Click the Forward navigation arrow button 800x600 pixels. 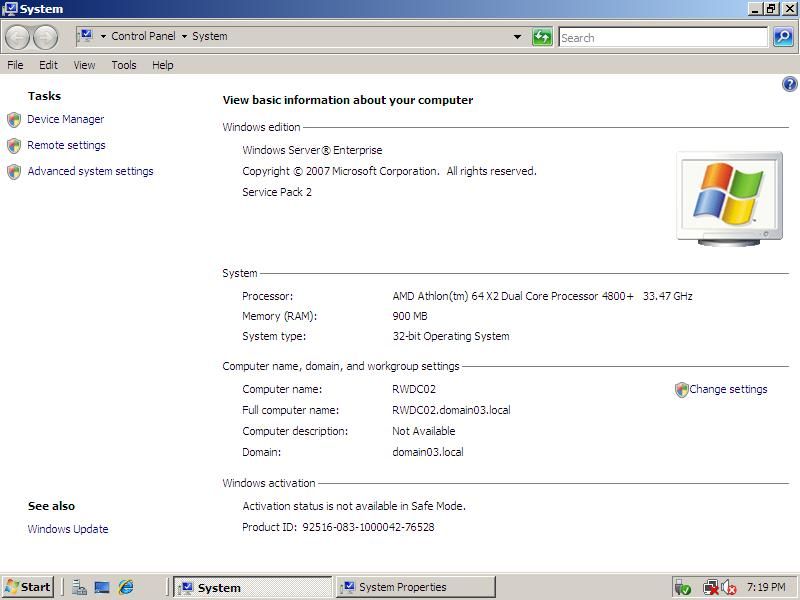pos(45,38)
